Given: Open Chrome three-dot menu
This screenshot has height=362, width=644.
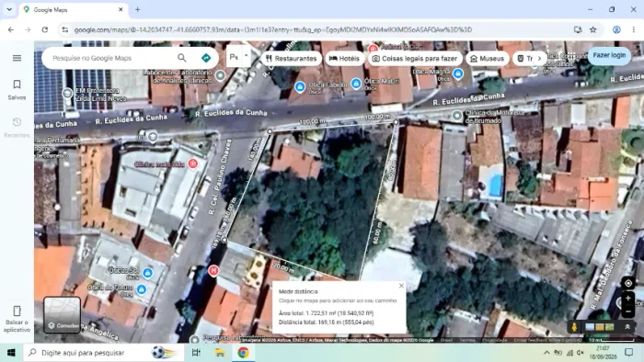Looking at the screenshot, I should pos(634,29).
